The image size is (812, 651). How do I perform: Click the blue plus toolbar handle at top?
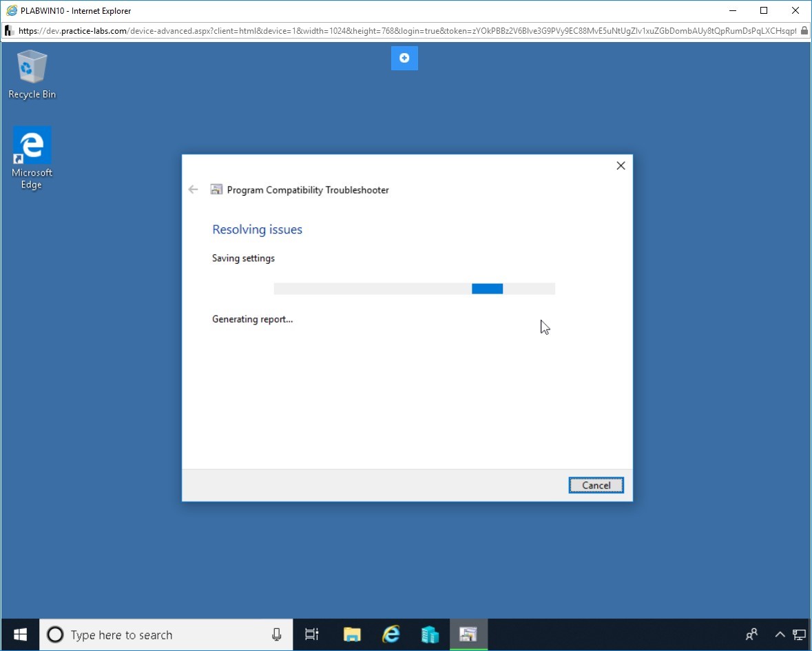(x=404, y=58)
